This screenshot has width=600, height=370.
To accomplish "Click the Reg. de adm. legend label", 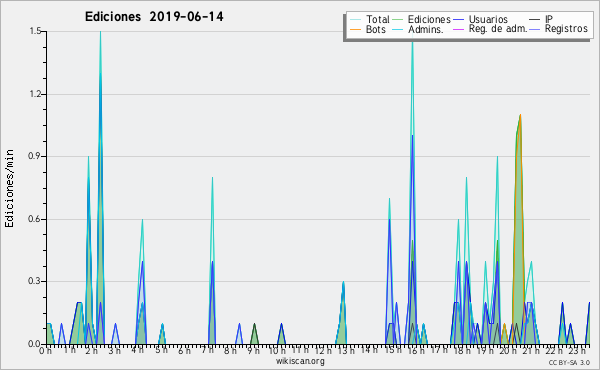I will click(498, 29).
